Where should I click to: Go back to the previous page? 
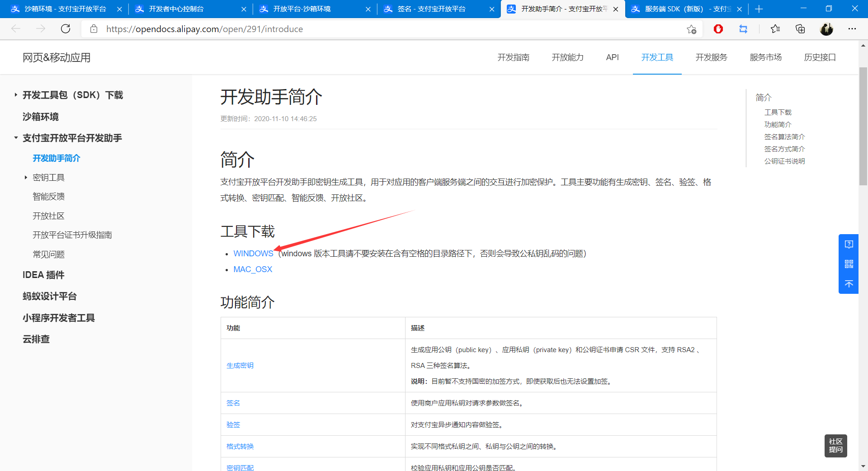pos(16,29)
